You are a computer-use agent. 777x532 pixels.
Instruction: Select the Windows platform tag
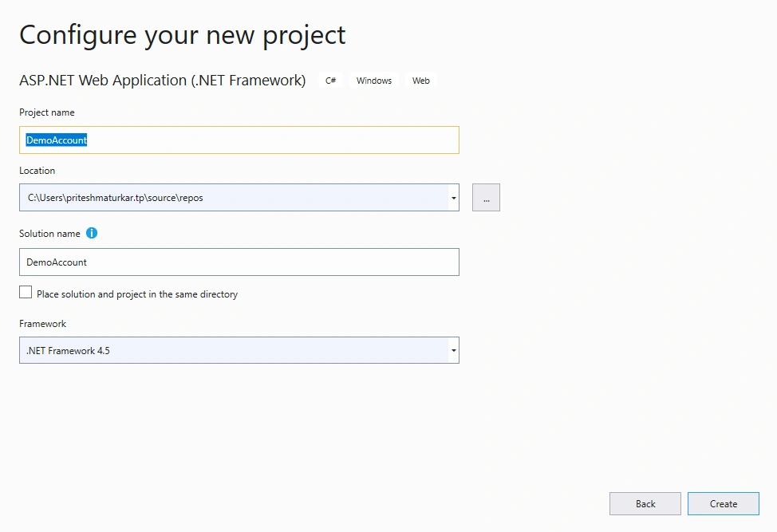tap(374, 81)
